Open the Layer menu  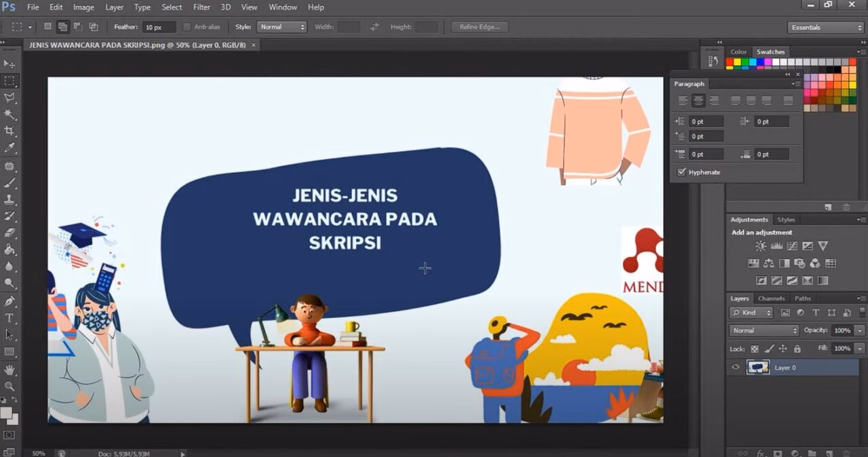[x=115, y=7]
